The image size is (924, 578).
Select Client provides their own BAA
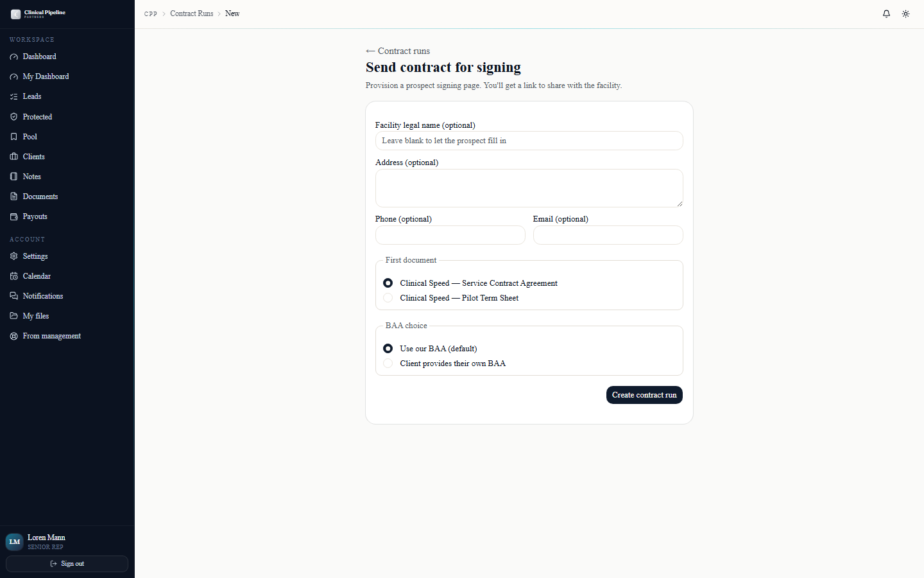click(388, 363)
